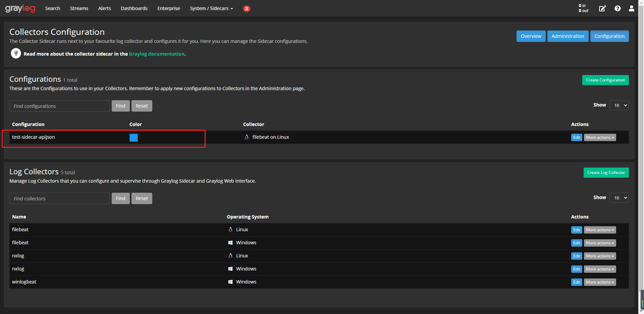644x314 pixels.
Task: Click the compose/edit pencil icon
Action: pyautogui.click(x=602, y=8)
